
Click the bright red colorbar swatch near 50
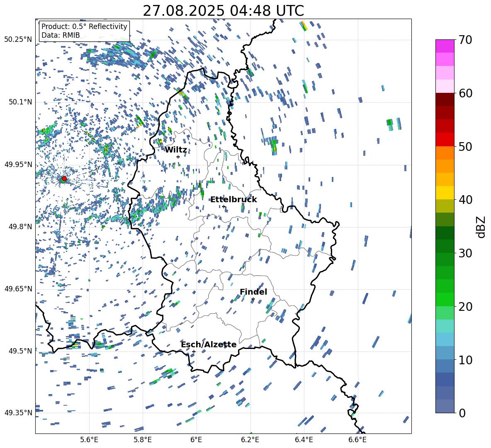tap(445, 140)
